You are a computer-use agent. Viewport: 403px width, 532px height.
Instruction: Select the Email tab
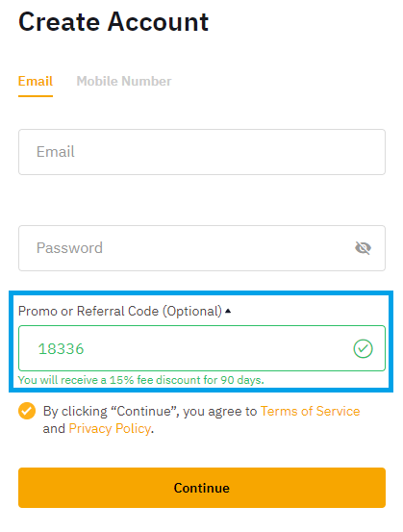tap(36, 82)
